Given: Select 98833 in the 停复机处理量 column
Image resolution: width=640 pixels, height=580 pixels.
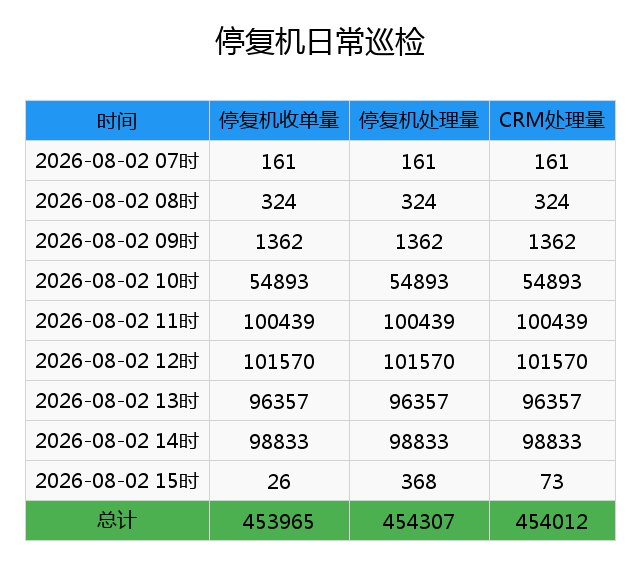Looking at the screenshot, I should pyautogui.click(x=419, y=441).
